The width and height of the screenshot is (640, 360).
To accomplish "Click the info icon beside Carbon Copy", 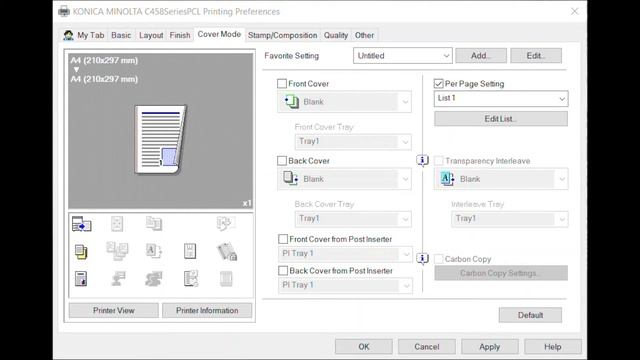I will (x=422, y=258).
